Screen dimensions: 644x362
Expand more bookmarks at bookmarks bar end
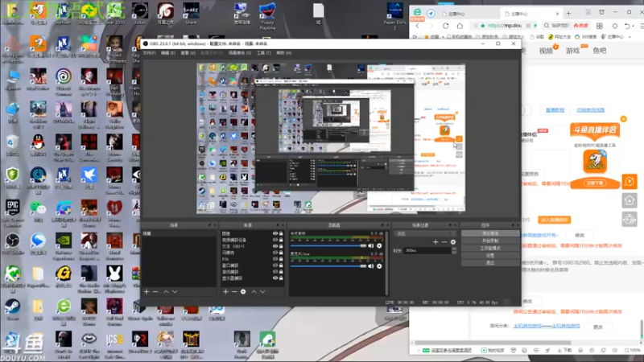coord(630,37)
